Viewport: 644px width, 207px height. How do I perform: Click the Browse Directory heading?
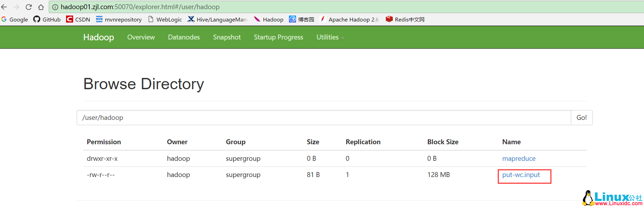click(143, 84)
